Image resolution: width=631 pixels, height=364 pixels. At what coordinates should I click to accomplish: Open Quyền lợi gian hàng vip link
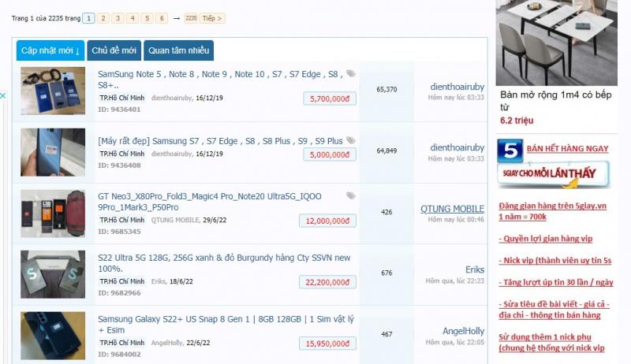[545, 239]
